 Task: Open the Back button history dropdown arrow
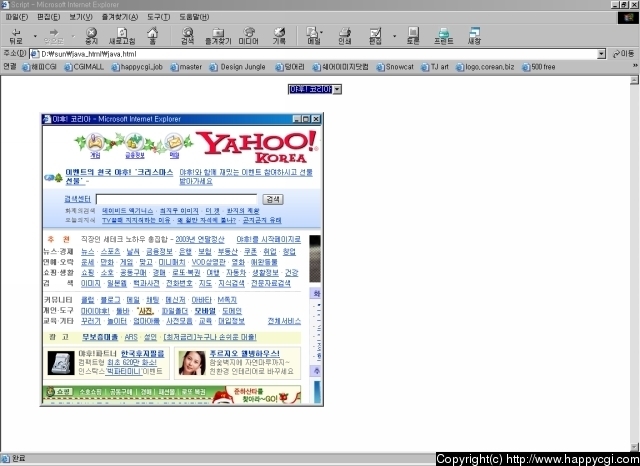pos(35,36)
